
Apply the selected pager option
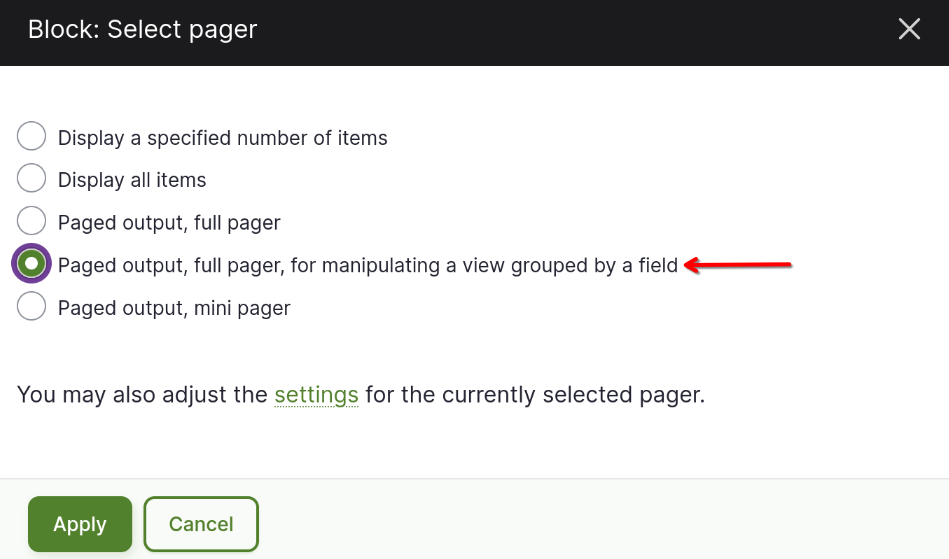pyautogui.click(x=80, y=524)
